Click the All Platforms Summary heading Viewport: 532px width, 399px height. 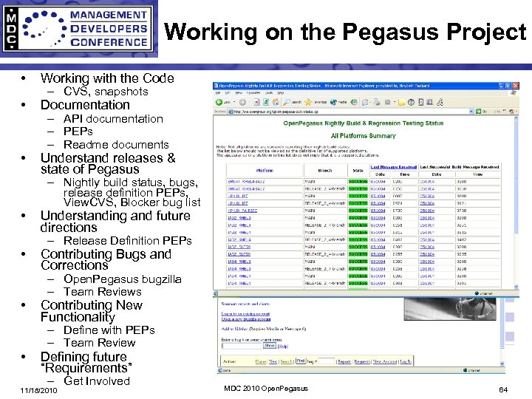364,136
